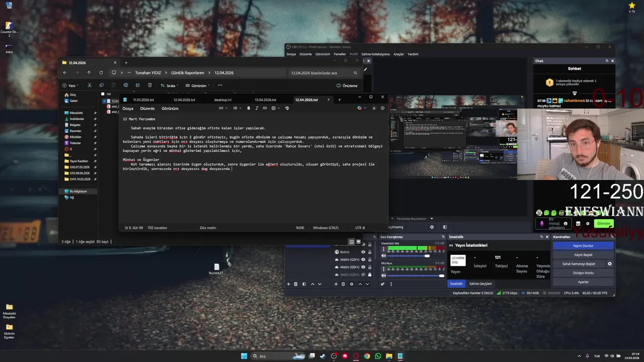
Task: Open the Sahne Geçişleri tab in OBS
Action: tap(480, 284)
